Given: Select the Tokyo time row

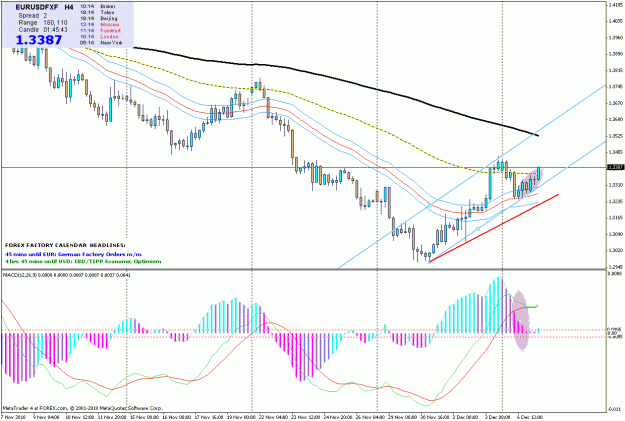Looking at the screenshot, I should [x=98, y=13].
